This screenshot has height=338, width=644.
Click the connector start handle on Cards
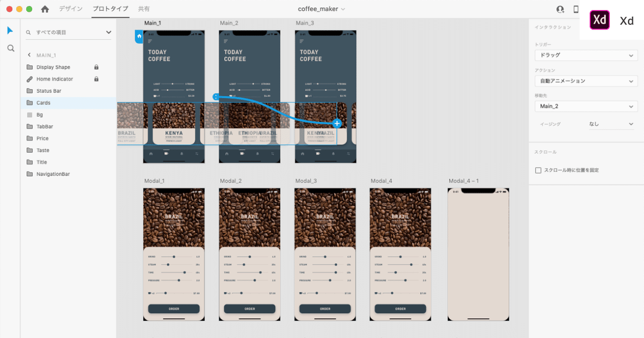215,97
